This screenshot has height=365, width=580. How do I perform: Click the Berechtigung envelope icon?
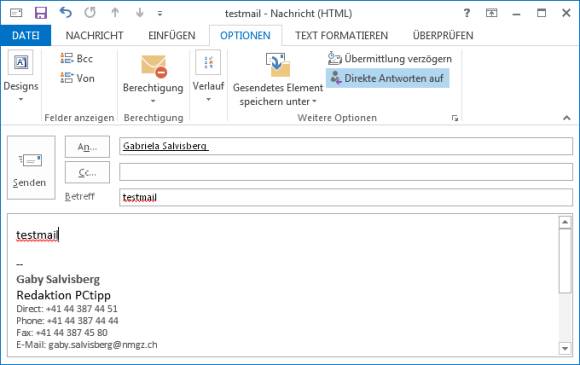[154, 66]
